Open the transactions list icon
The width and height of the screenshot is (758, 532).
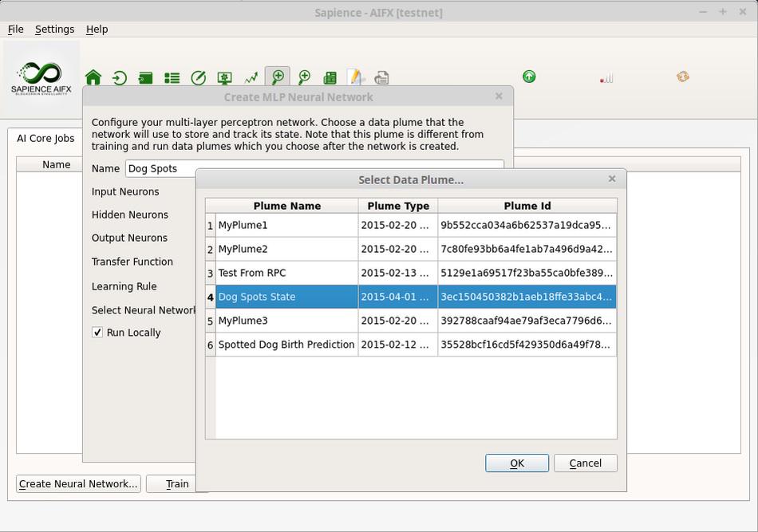[172, 78]
